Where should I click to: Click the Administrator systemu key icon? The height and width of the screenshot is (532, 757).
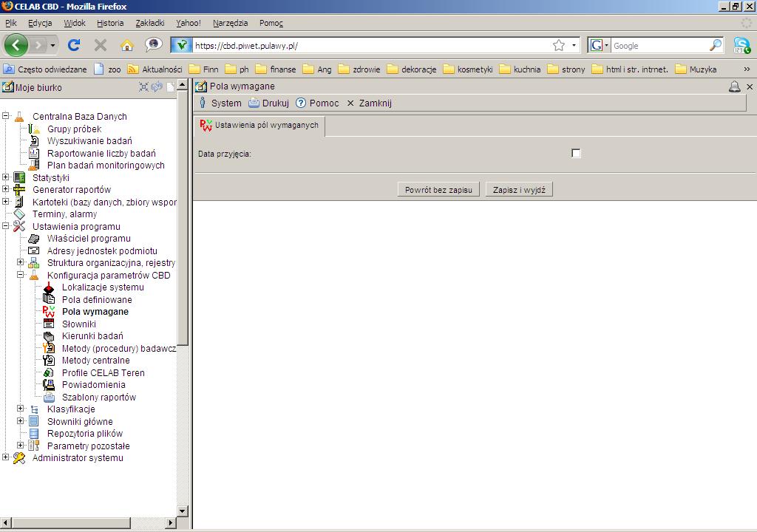pyautogui.click(x=19, y=457)
